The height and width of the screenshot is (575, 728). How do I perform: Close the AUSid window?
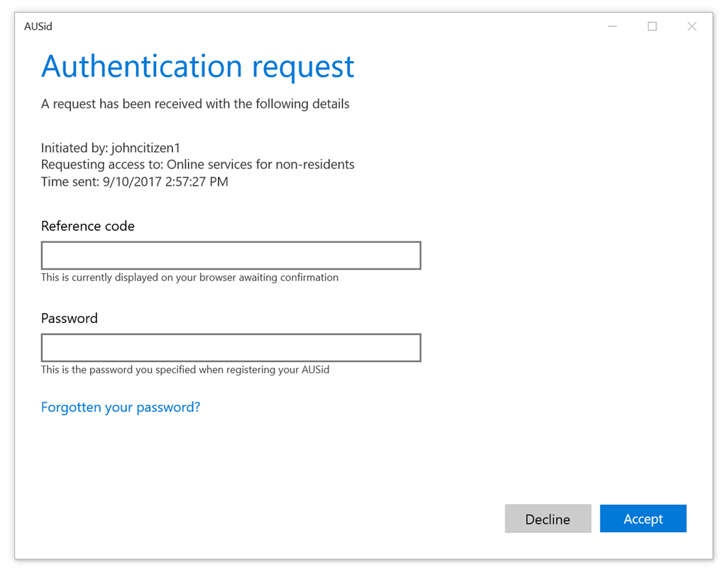tap(692, 27)
